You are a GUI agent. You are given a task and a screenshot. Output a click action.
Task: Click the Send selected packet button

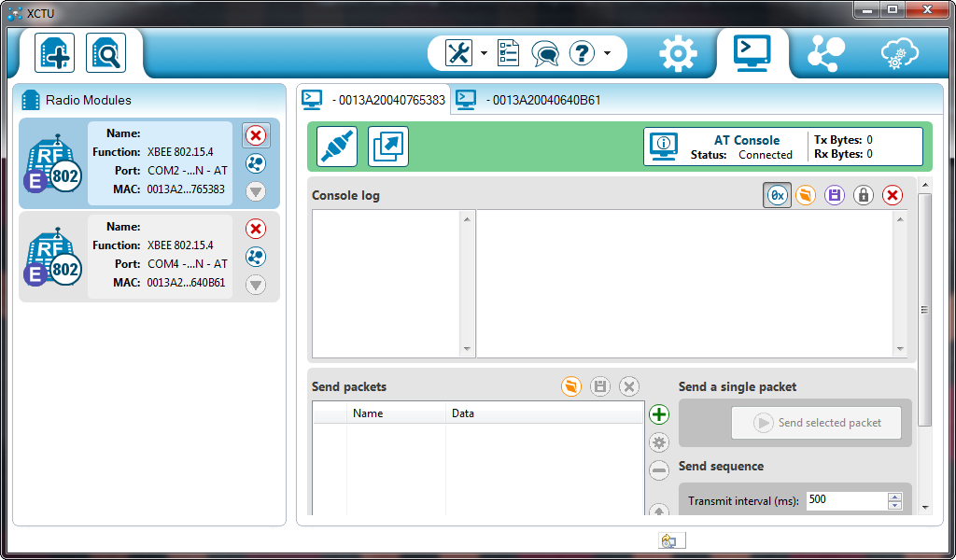coord(816,423)
